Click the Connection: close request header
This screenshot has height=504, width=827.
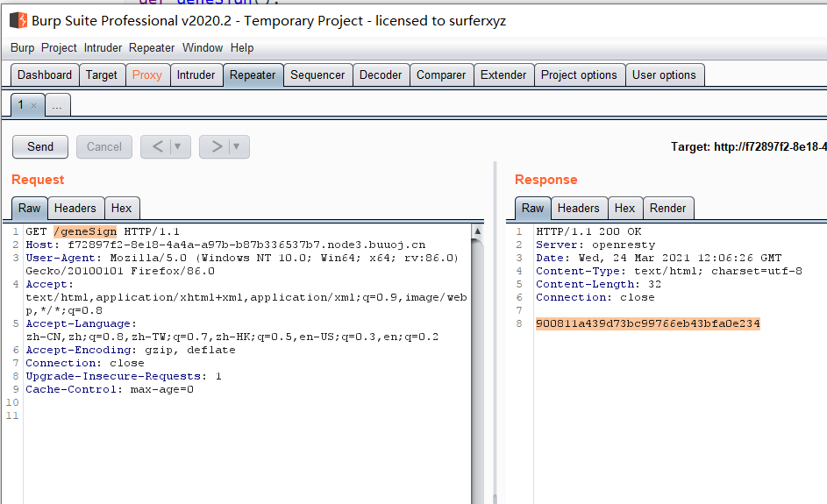pos(85,363)
